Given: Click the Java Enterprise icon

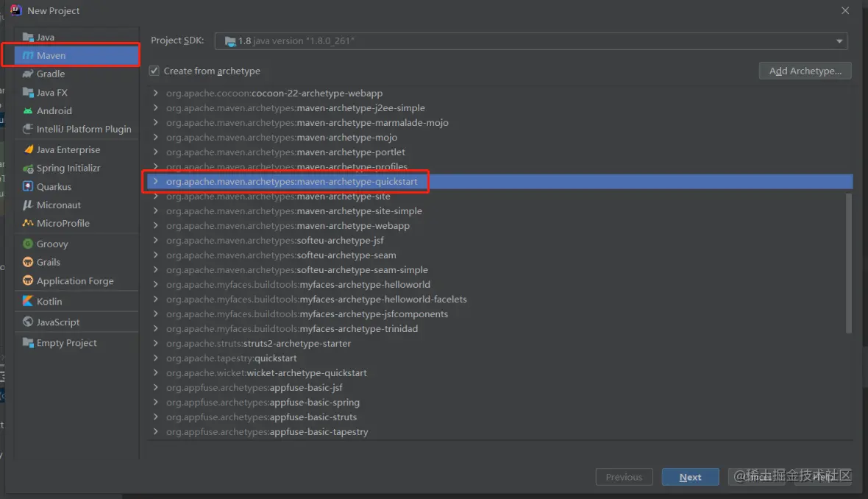Looking at the screenshot, I should point(28,149).
